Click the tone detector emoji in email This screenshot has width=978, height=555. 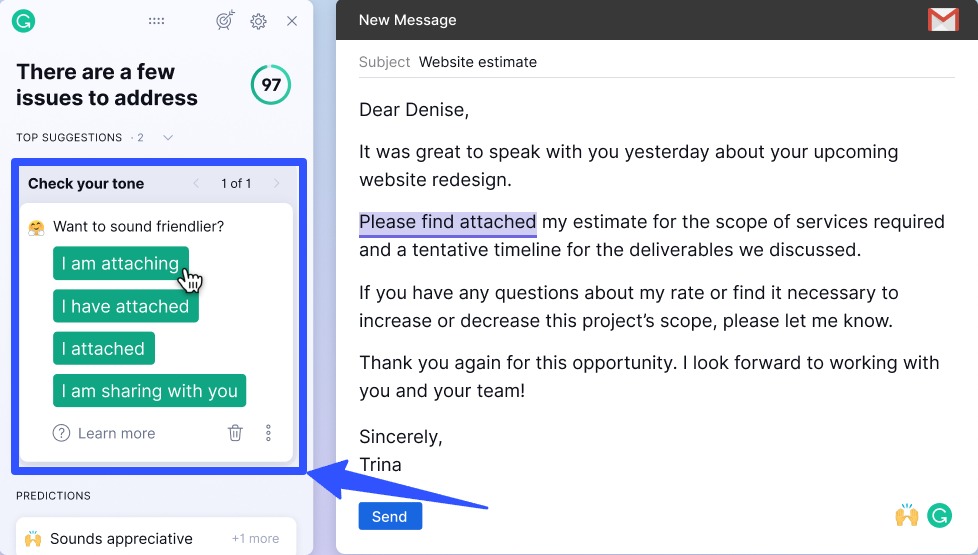pos(906,516)
